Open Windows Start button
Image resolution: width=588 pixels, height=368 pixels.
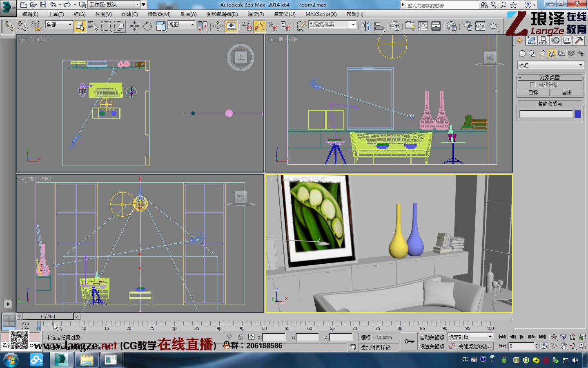[11, 360]
